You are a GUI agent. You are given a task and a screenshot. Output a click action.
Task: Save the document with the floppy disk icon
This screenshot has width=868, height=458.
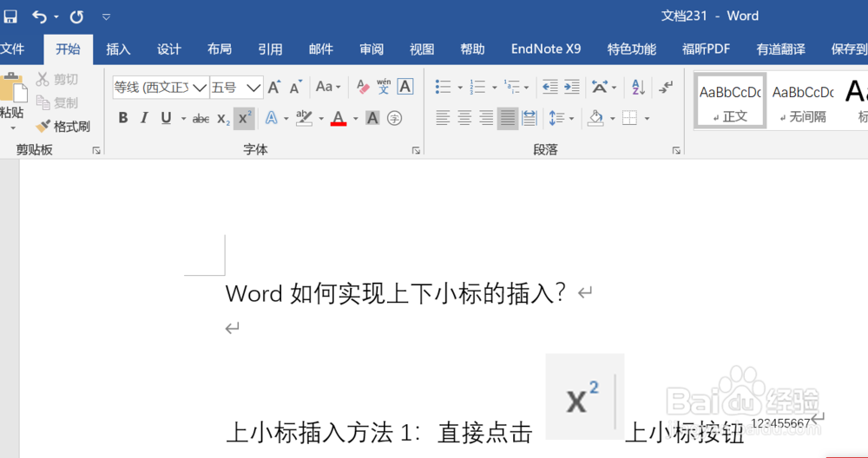point(9,16)
